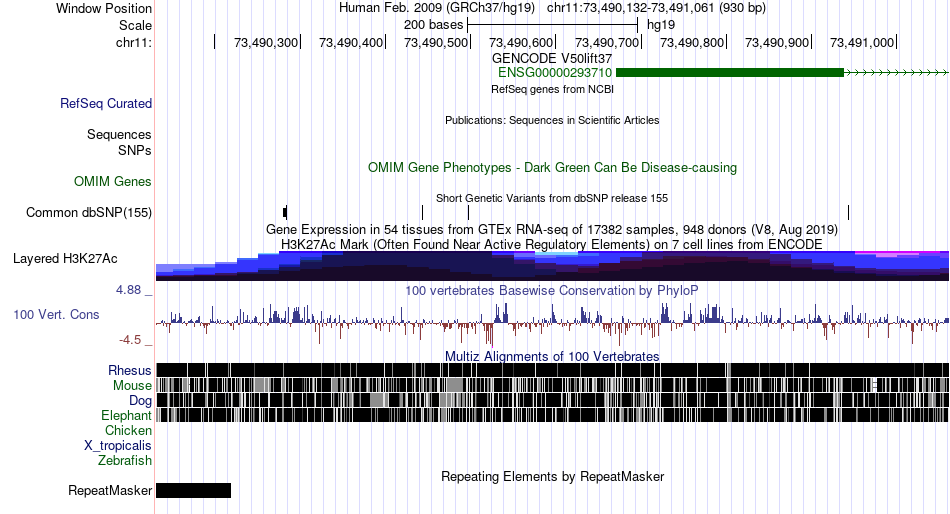This screenshot has width=950, height=514.
Task: Click the Rhesus species label
Action: coord(130,370)
